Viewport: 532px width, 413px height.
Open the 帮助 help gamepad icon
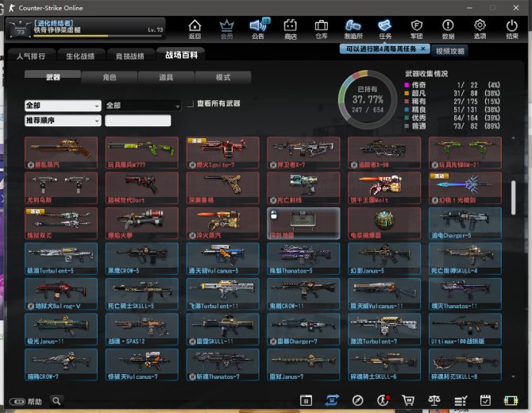[25, 401]
